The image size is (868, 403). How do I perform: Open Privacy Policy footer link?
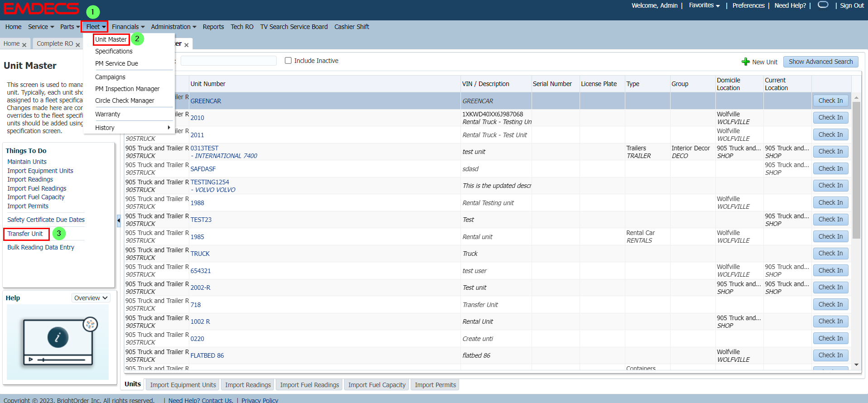coord(259,400)
